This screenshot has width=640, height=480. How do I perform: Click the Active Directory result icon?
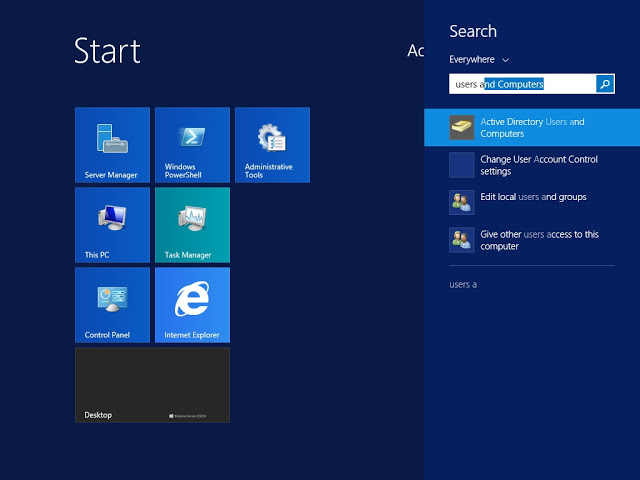coord(461,127)
